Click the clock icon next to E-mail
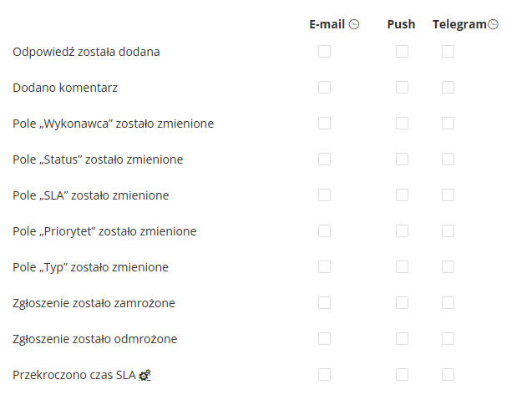This screenshot has width=532, height=420. point(354,24)
